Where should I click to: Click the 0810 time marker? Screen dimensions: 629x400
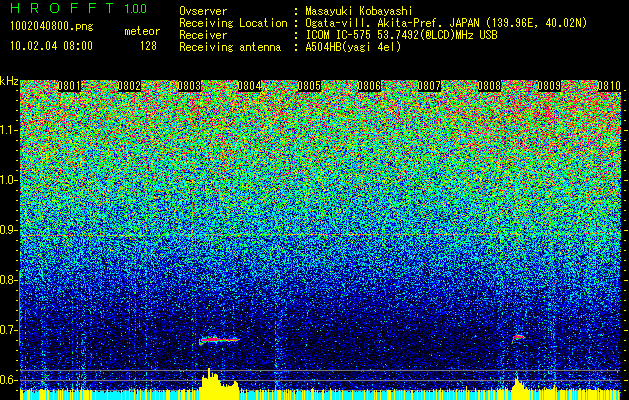pos(609,86)
